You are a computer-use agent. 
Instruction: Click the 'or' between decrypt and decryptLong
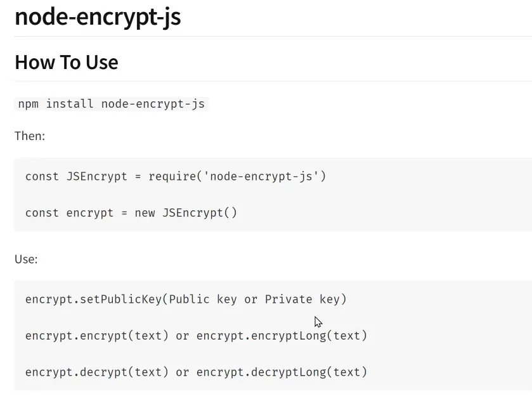coord(182,373)
